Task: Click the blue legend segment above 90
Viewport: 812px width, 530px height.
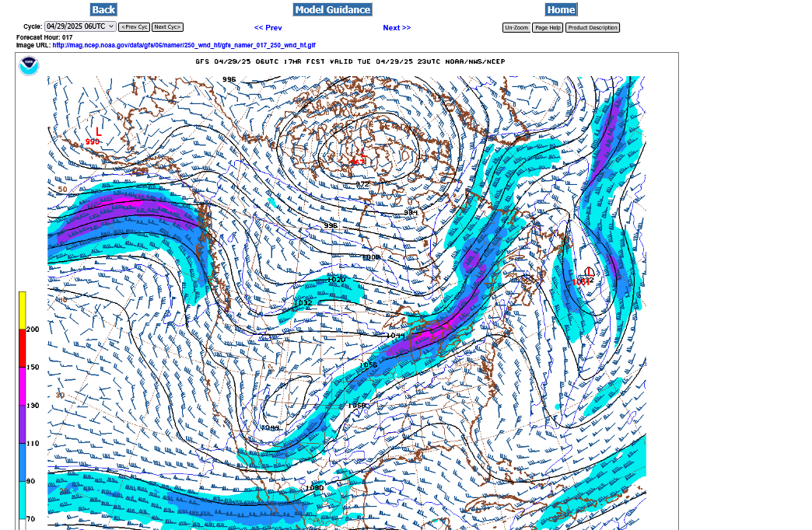Action: pos(23,462)
